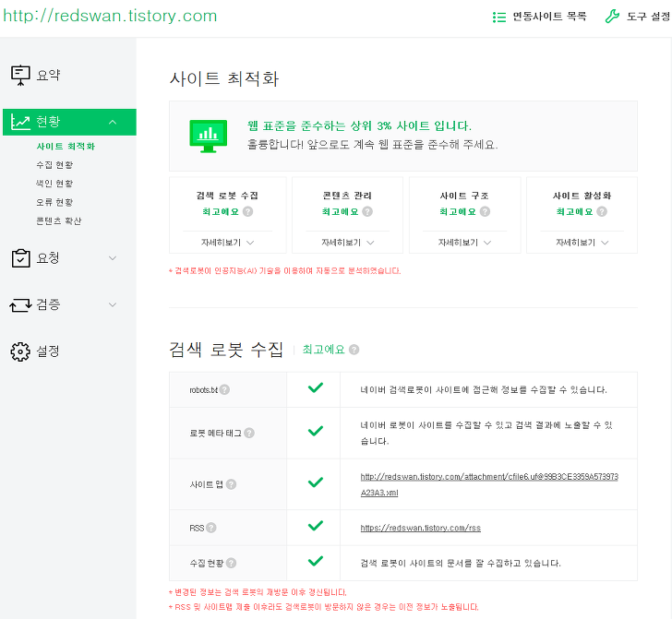
Task: Expand 자세히보기 under 사이트 활성화
Action: 582,243
